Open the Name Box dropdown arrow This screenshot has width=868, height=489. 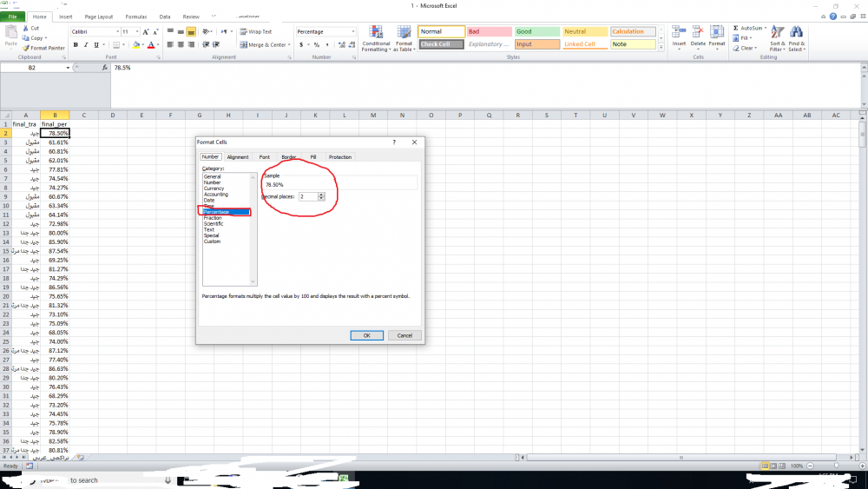tap(68, 68)
